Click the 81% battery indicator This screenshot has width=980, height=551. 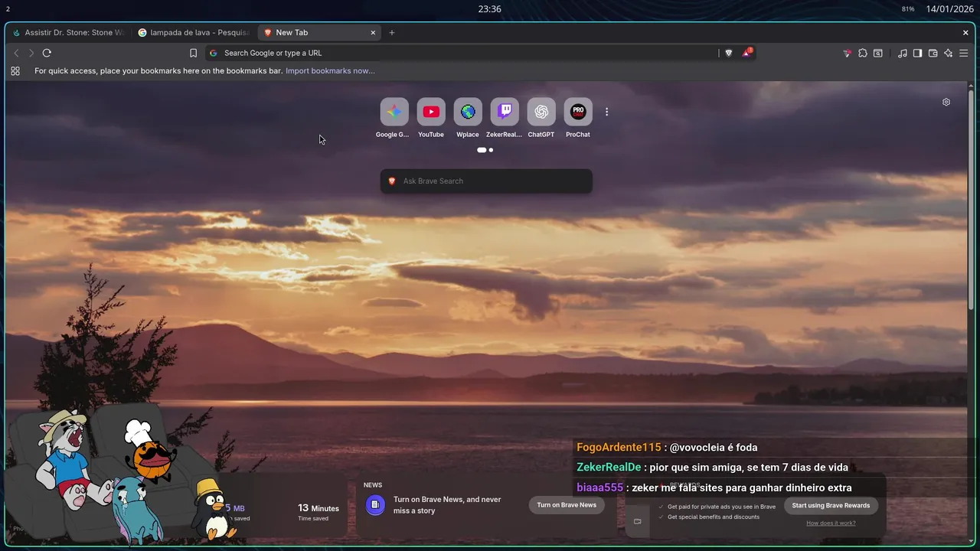(908, 9)
